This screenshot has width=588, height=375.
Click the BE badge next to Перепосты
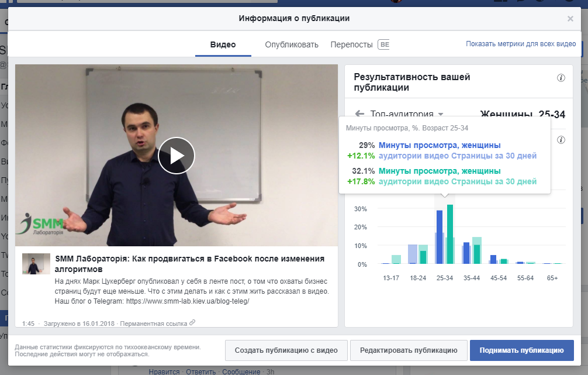(x=383, y=44)
